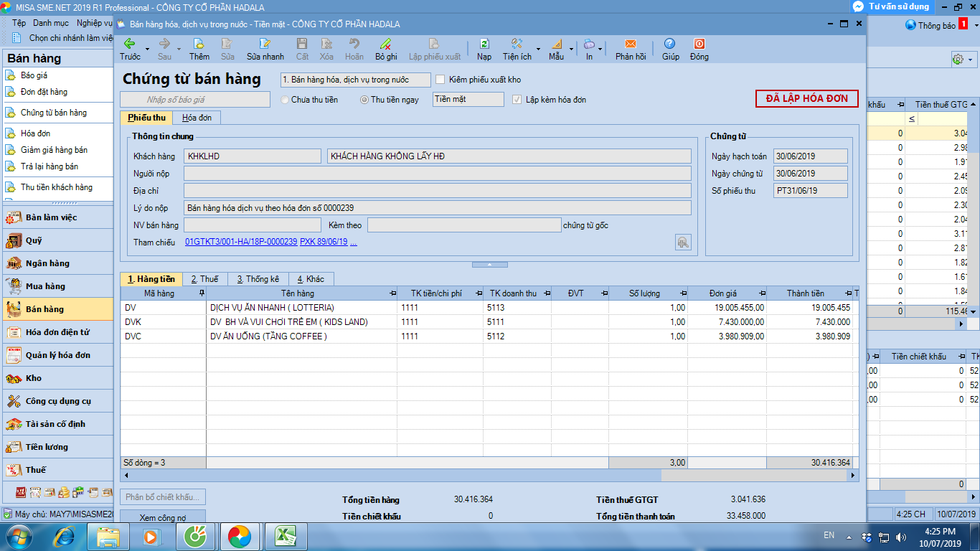The image size is (980, 551).
Task: Click the Giúp help icon
Action: tap(669, 43)
